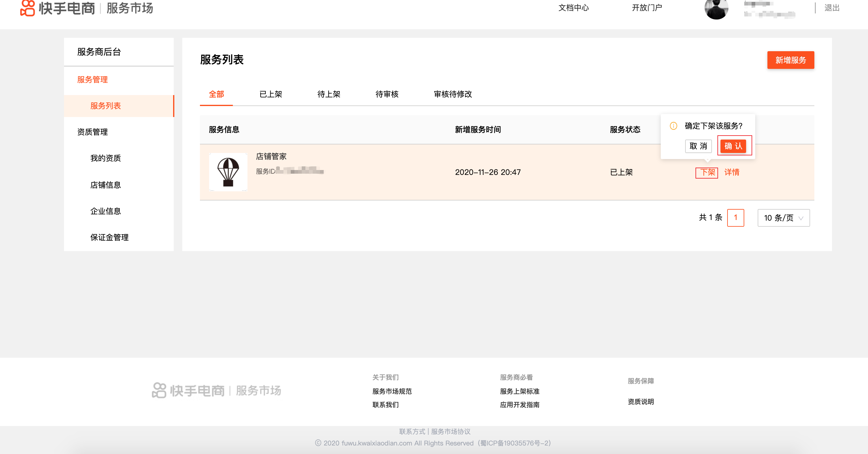Open 保证金管理 in the sidebar

click(109, 237)
